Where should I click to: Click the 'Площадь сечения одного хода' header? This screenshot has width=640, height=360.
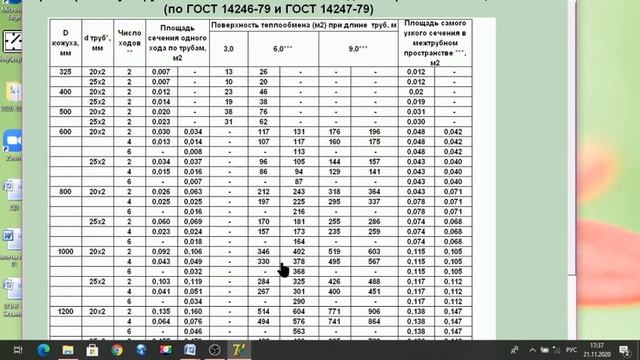click(177, 42)
